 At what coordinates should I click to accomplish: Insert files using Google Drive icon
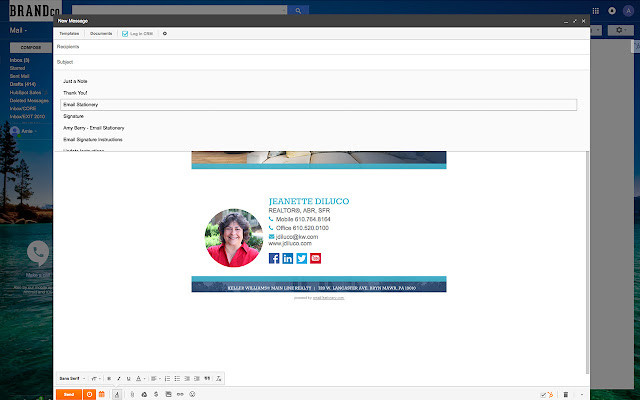coord(144,395)
